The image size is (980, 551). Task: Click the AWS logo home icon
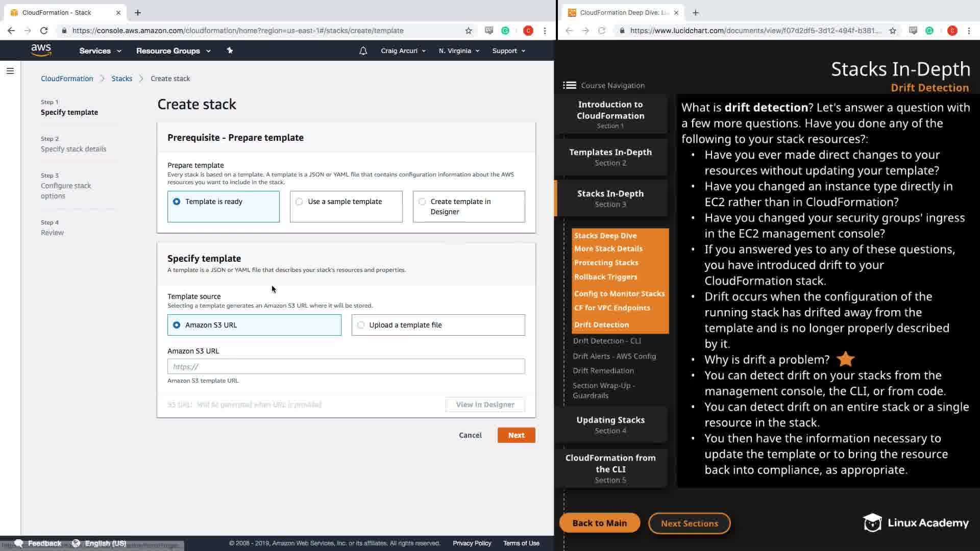coord(41,51)
